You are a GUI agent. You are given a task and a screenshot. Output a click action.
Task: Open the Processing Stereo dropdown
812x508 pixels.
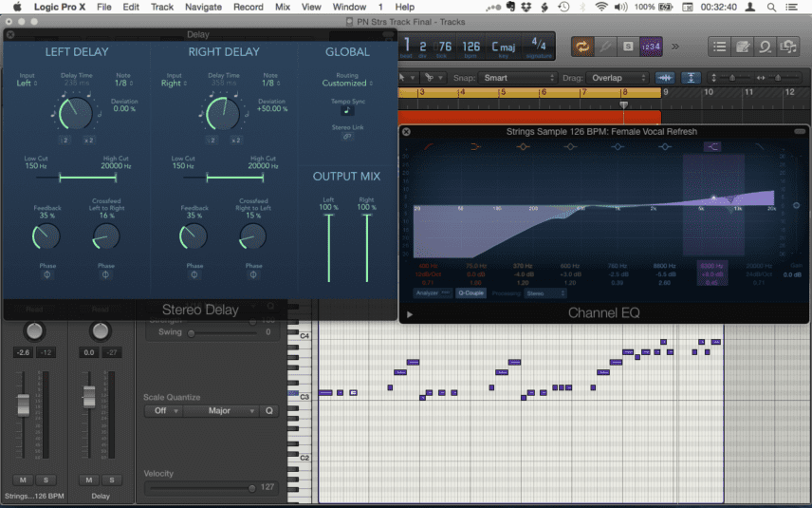click(545, 293)
